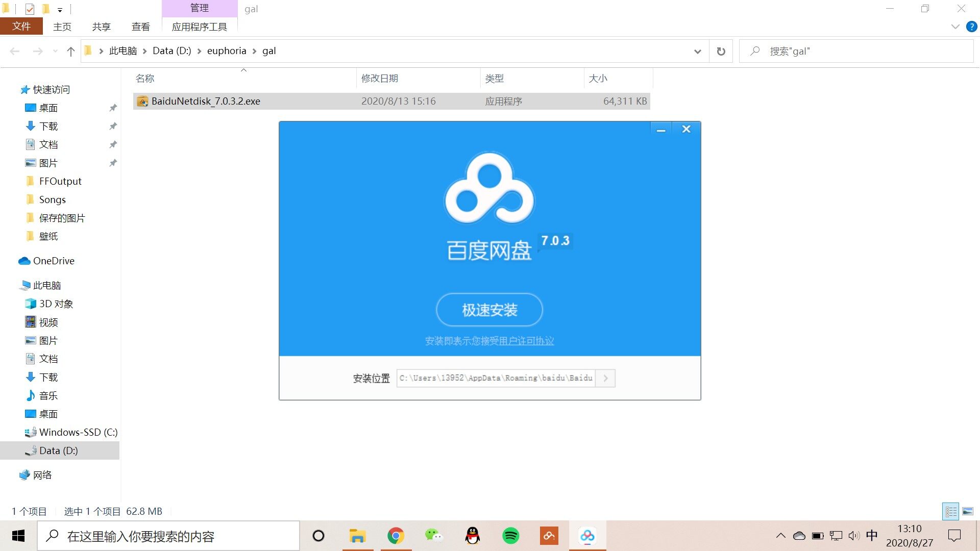Select OneDrive in navigation pane
Image resolution: width=980 pixels, height=551 pixels.
point(53,261)
